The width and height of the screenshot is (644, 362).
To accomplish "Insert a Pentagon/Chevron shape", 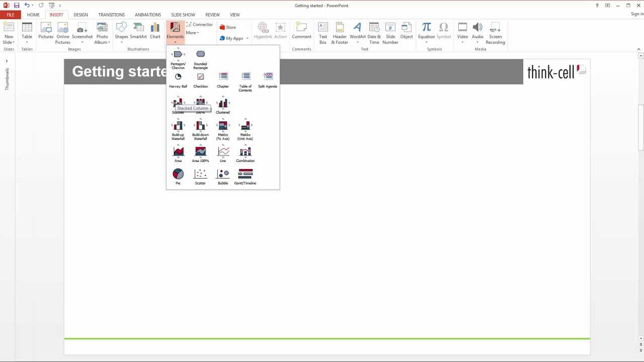I will [x=178, y=56].
